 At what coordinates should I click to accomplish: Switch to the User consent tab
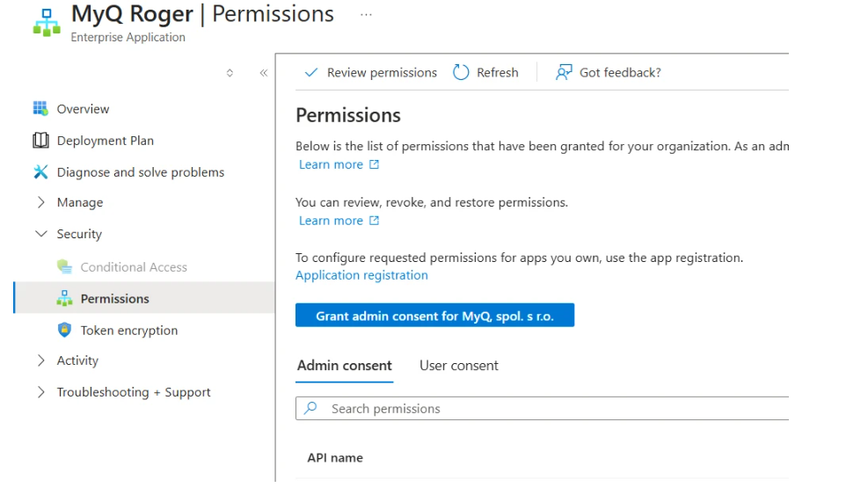click(x=459, y=366)
